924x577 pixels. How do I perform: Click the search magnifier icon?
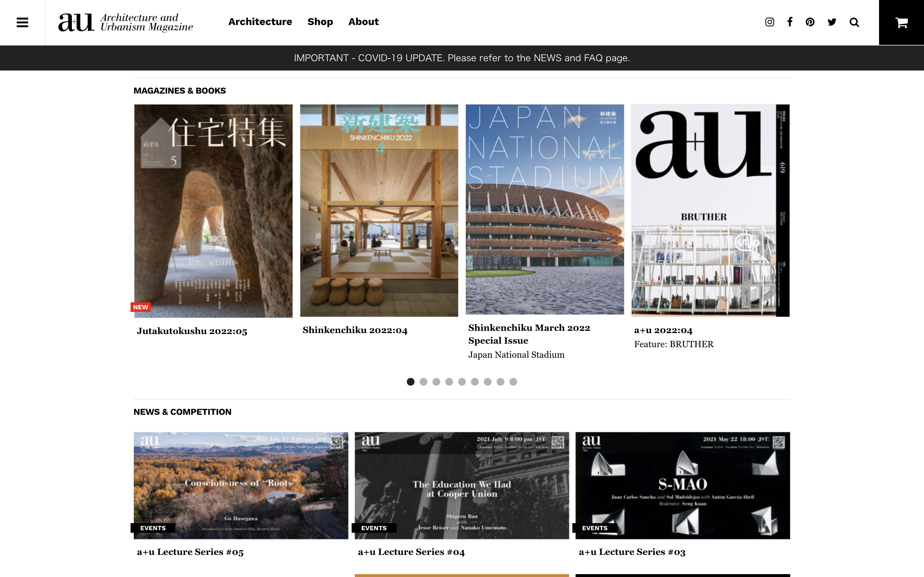[x=854, y=22]
